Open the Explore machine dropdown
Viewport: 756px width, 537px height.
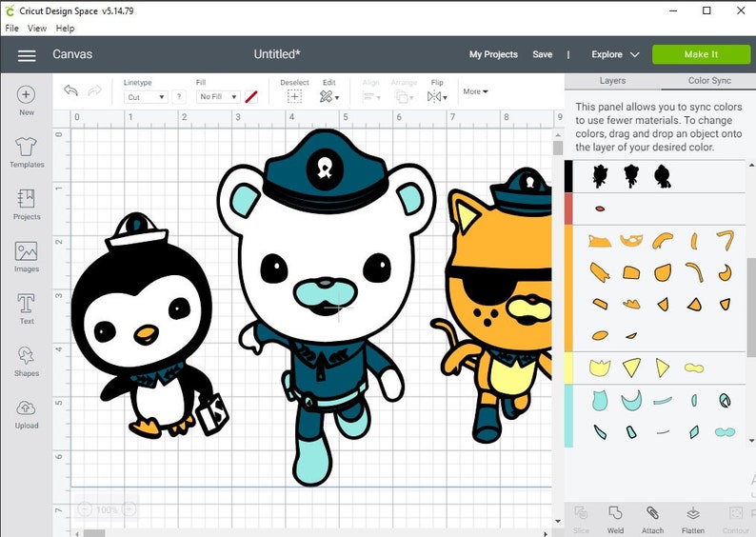(x=615, y=54)
